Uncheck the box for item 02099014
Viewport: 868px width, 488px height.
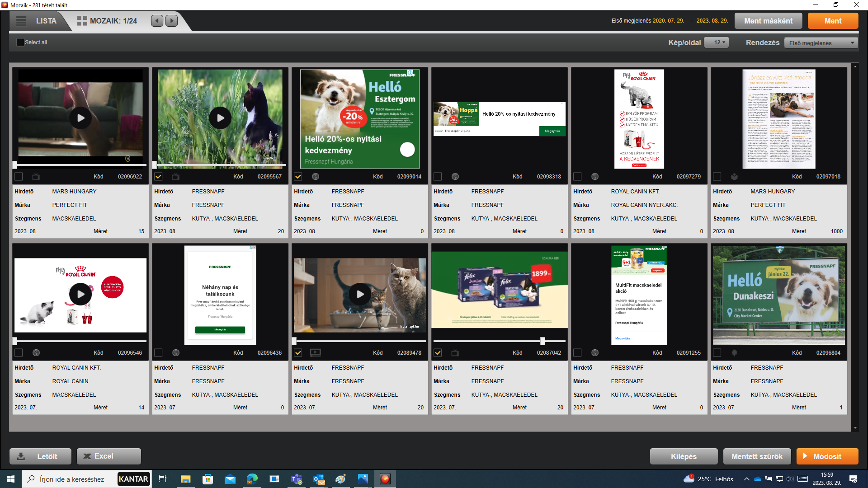(x=298, y=177)
